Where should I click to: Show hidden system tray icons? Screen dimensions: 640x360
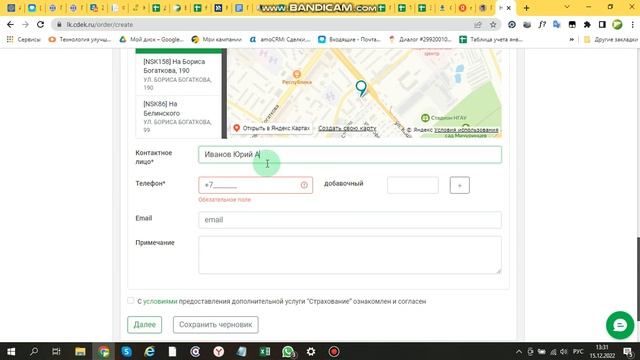pyautogui.click(x=519, y=351)
